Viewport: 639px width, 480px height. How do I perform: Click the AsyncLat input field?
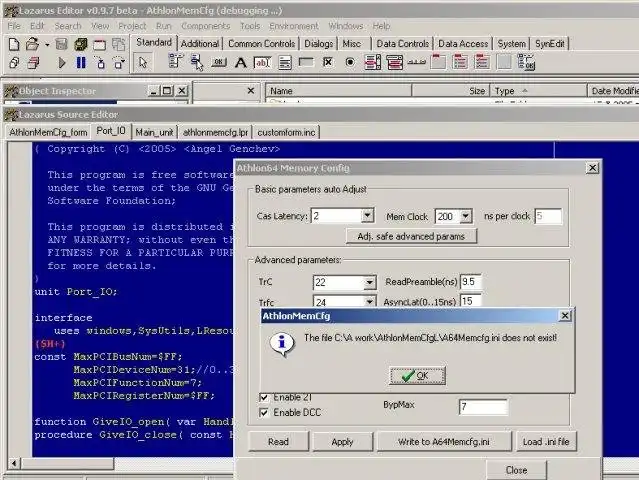click(x=471, y=301)
